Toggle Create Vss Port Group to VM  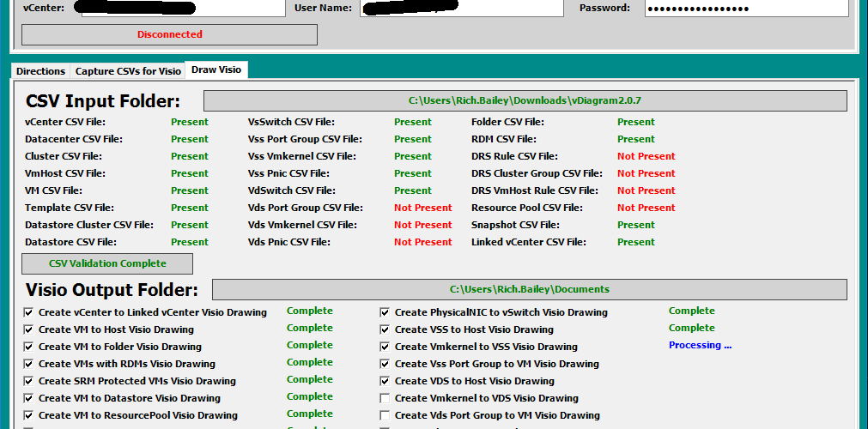tap(385, 364)
